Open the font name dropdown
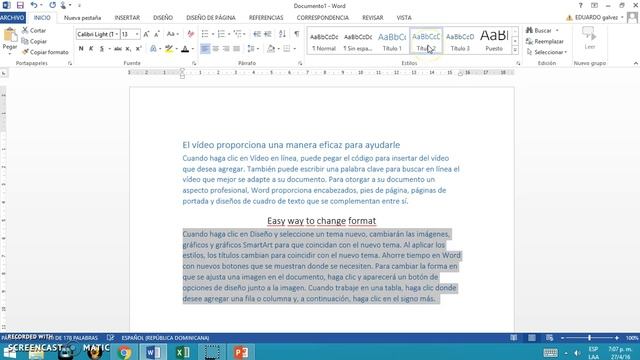Image resolution: width=640 pixels, height=360 pixels. pos(117,34)
